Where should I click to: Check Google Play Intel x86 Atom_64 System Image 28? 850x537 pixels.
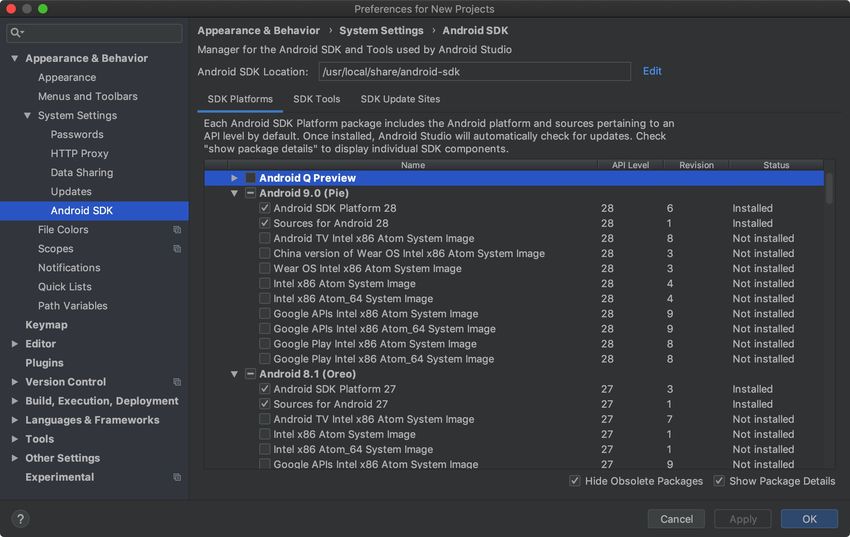264,359
